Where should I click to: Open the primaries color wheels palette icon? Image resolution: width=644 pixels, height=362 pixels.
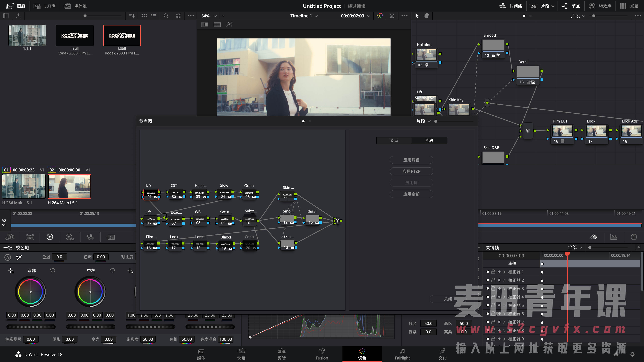tap(50, 237)
